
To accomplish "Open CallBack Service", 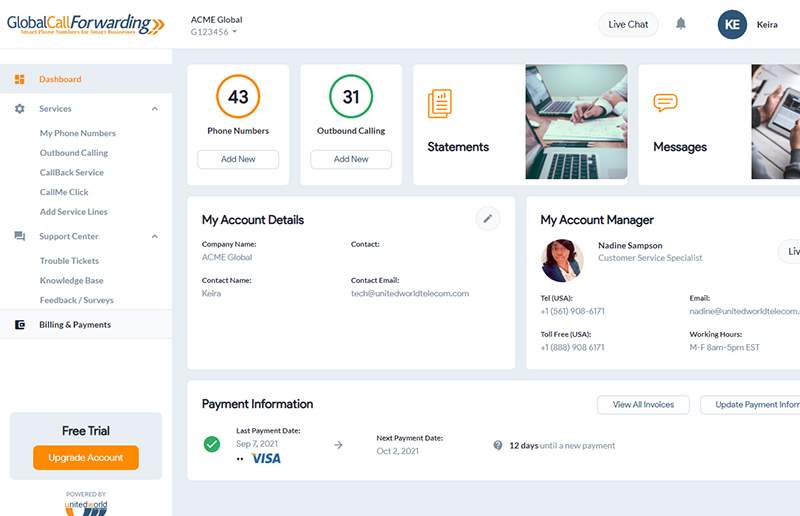I will (x=71, y=173).
